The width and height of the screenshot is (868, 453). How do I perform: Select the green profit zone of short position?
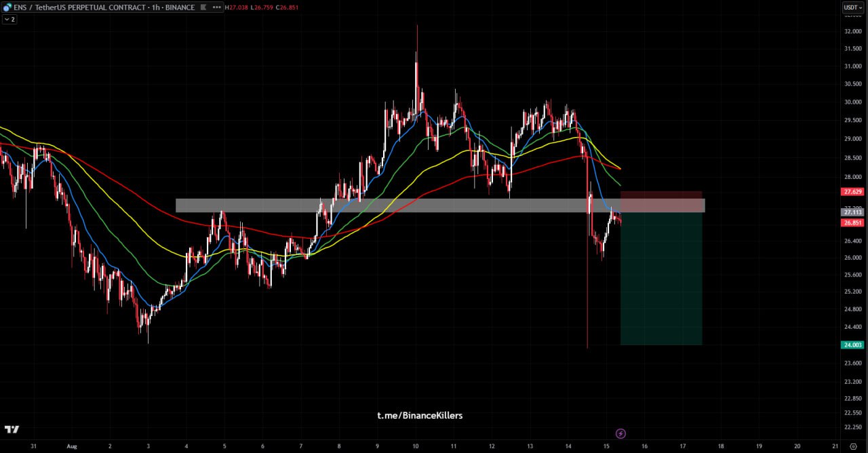(661, 279)
